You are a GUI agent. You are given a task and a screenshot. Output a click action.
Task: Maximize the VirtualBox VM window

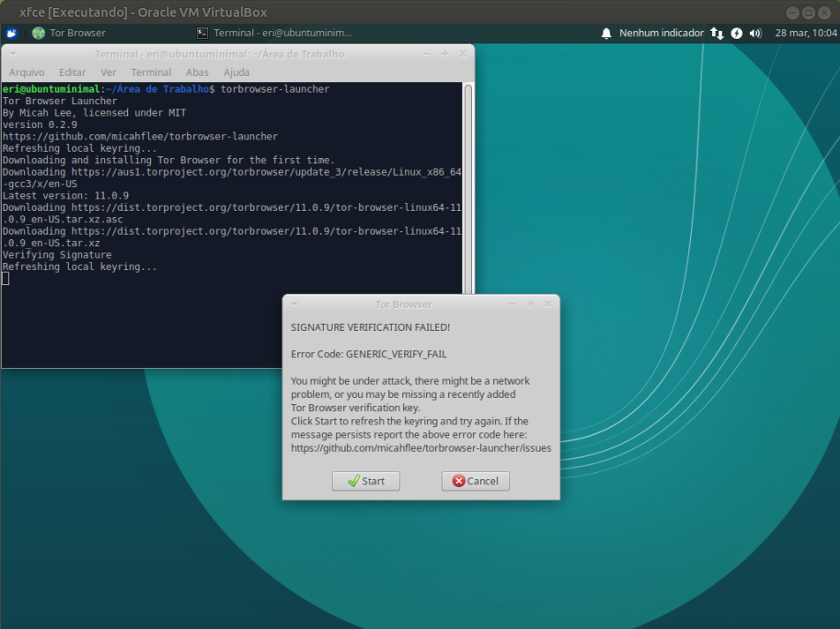coord(808,12)
